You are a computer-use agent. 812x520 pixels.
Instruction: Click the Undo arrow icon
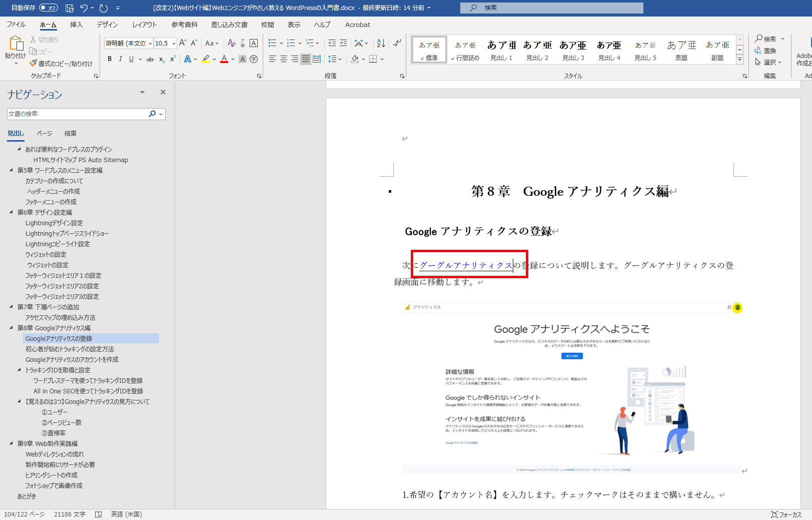(84, 8)
